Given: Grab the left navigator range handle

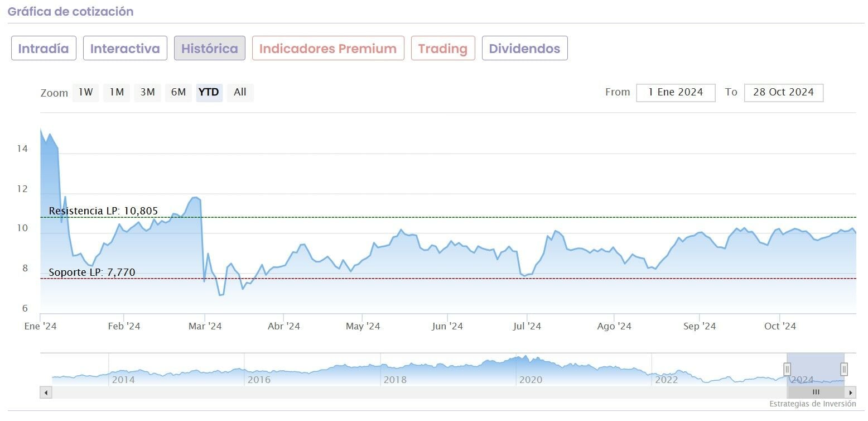Looking at the screenshot, I should coord(787,369).
